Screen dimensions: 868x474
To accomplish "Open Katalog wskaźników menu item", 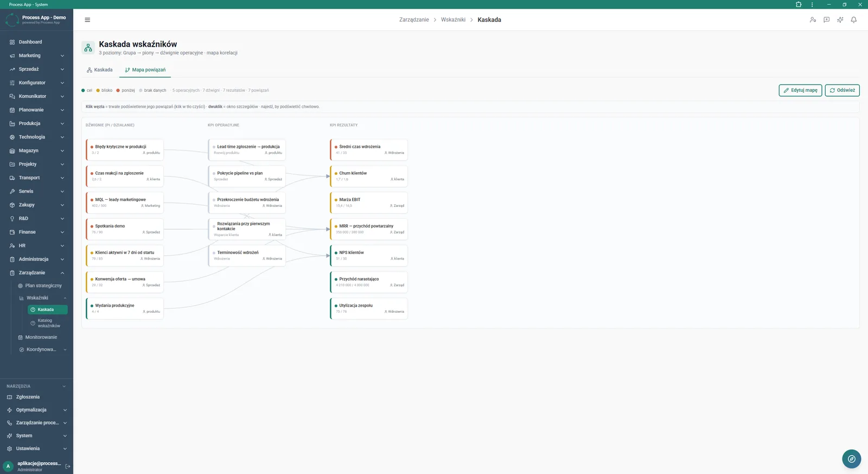I will (48, 323).
